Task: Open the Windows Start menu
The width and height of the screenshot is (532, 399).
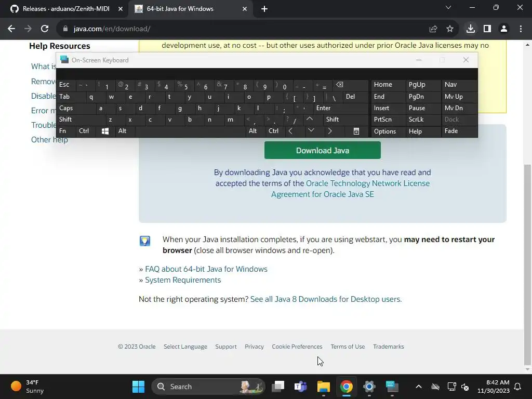Action: 138,387
